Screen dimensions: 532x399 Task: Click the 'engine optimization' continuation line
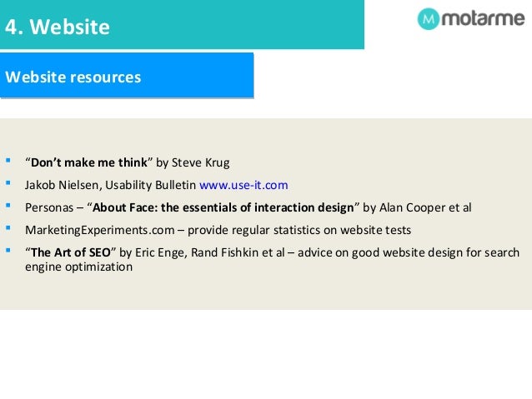pyautogui.click(x=78, y=267)
